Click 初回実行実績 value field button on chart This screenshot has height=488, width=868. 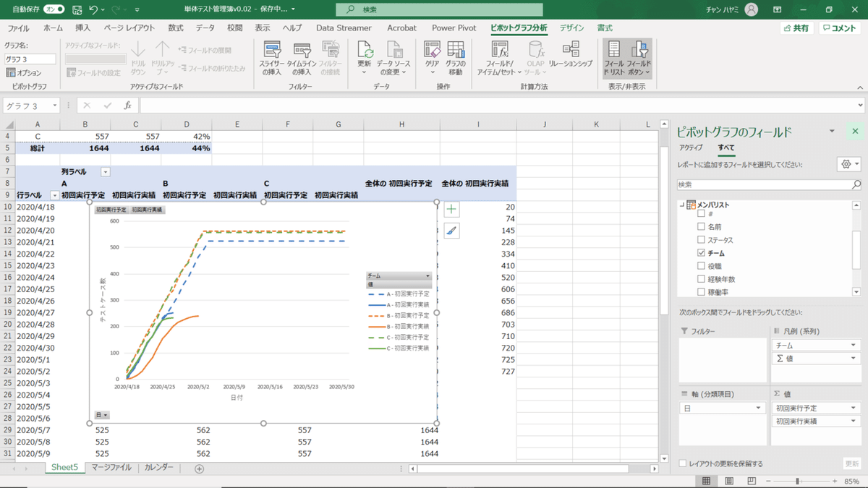tap(146, 209)
